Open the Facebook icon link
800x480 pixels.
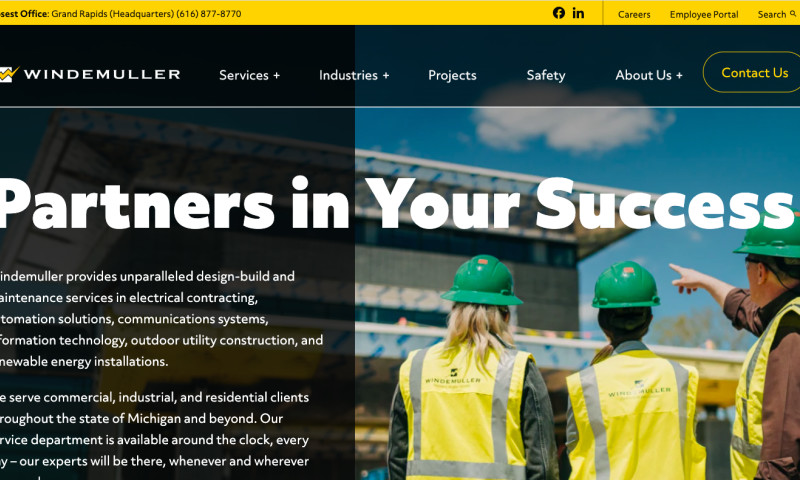click(x=559, y=13)
